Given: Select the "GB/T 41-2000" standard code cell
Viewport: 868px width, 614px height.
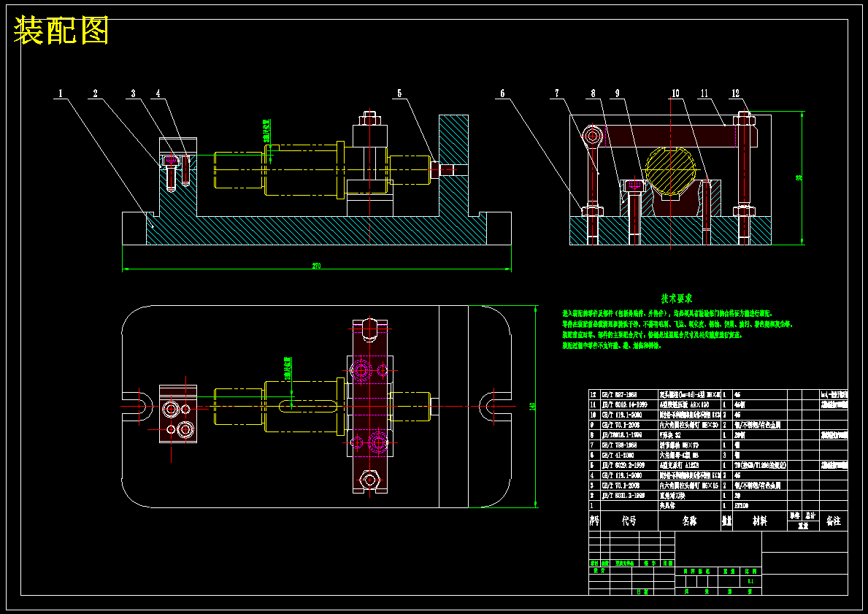Looking at the screenshot, I should click(618, 455).
